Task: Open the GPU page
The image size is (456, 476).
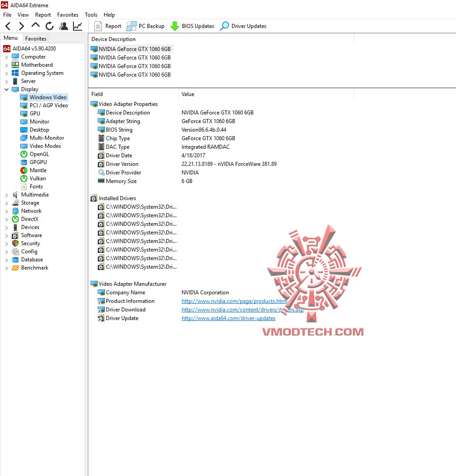Action: pos(30,114)
